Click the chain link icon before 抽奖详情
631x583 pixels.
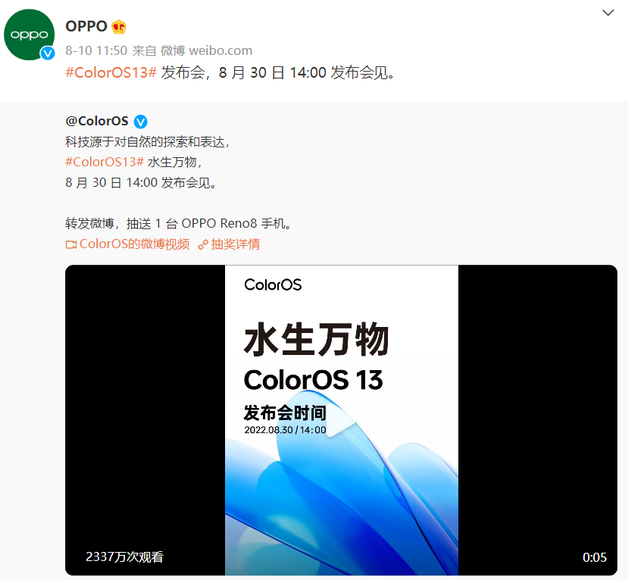coord(203,245)
